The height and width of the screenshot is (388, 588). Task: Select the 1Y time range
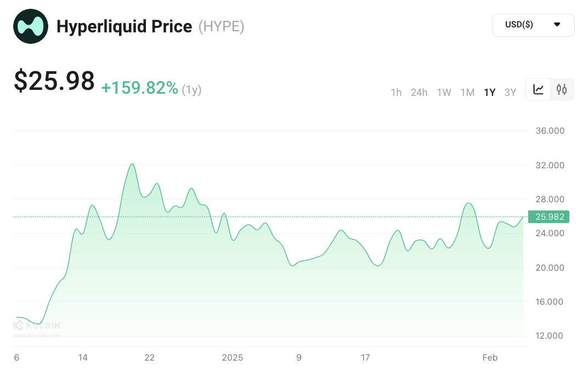coord(489,92)
